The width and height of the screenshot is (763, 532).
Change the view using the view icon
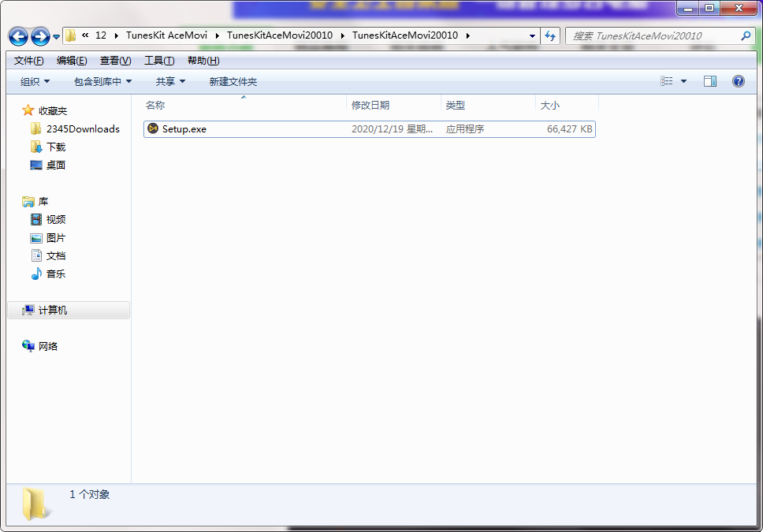click(666, 81)
